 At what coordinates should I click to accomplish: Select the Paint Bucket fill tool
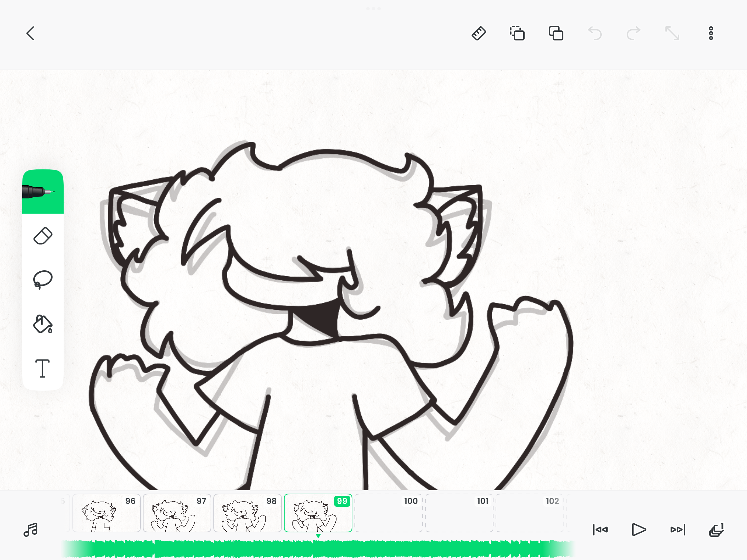[x=43, y=324]
